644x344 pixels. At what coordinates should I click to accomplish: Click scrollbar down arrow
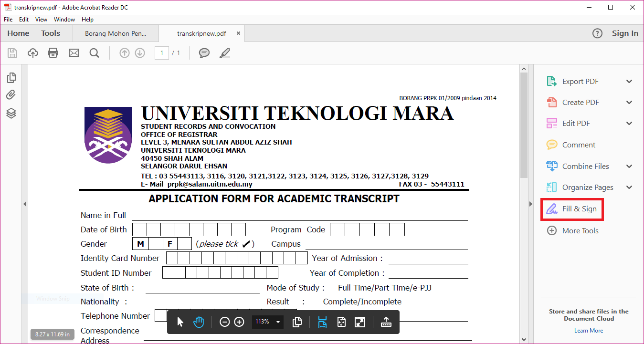(524, 340)
